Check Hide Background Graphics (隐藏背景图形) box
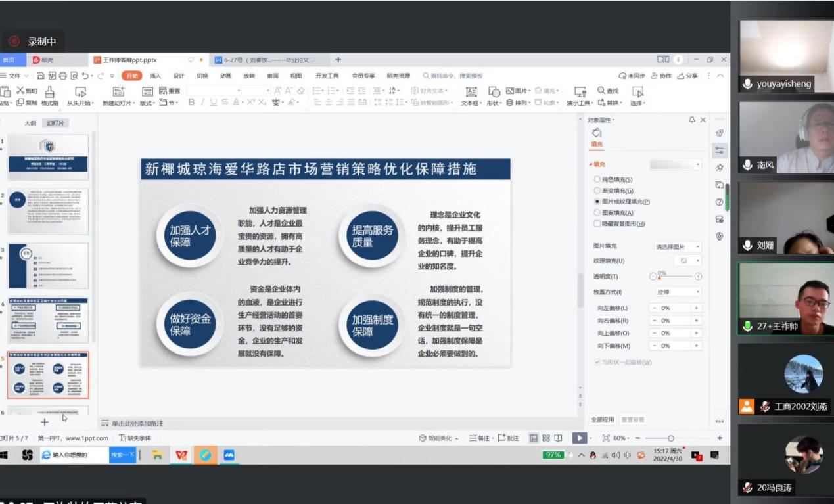This screenshot has height=504, width=834. [x=597, y=224]
